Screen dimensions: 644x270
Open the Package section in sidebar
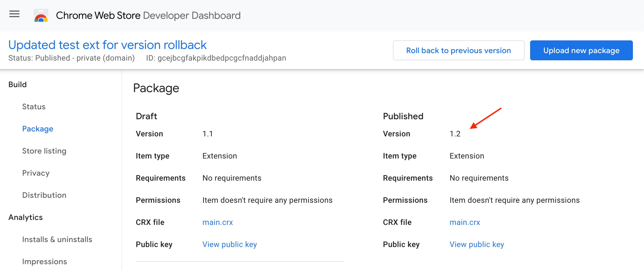[38, 129]
